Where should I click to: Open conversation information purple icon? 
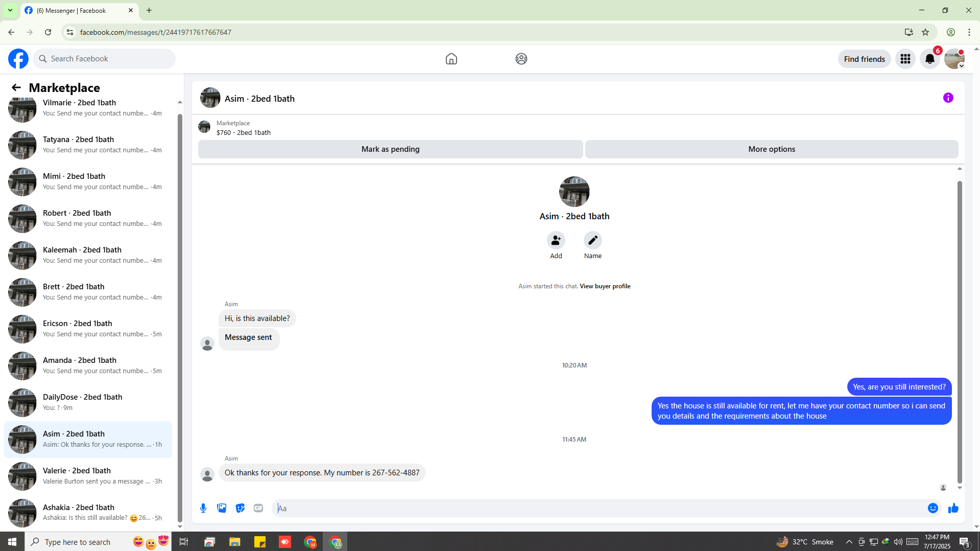(x=948, y=98)
